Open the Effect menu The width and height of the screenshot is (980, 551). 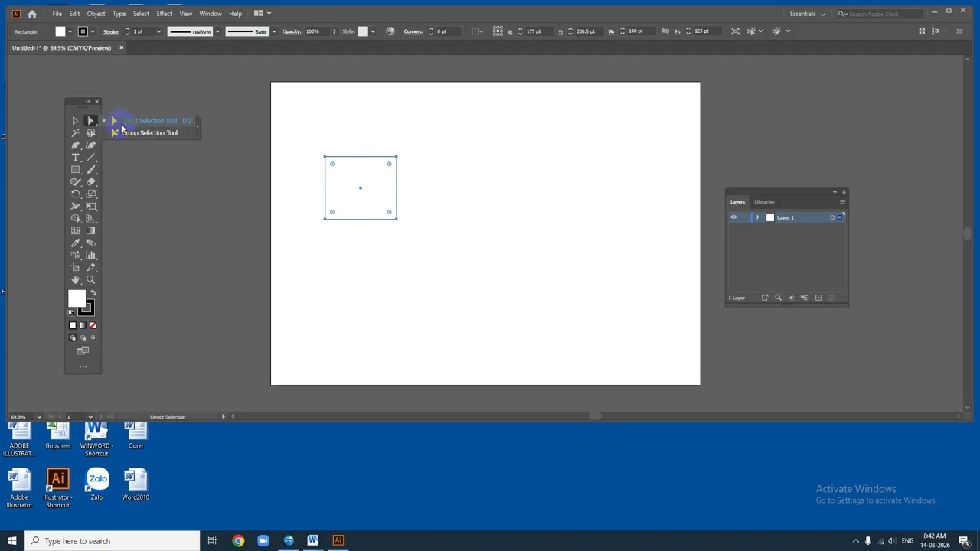tap(164, 14)
